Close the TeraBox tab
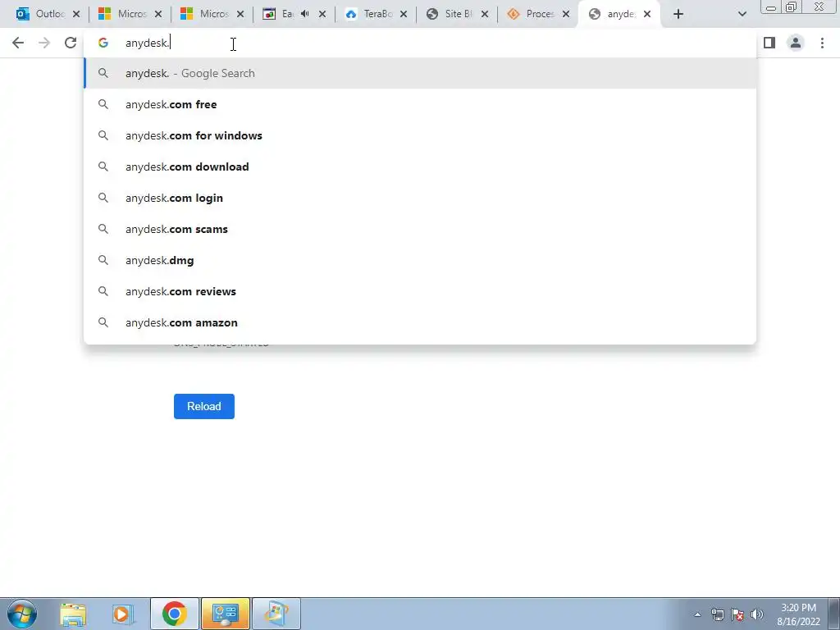The width and height of the screenshot is (840, 630). (x=404, y=15)
